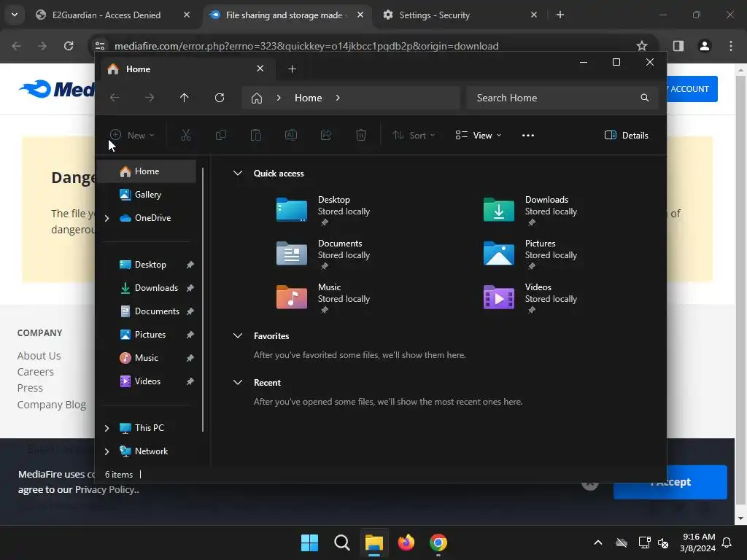The height and width of the screenshot is (560, 747).
Task: Open About Us link on MediaFire page
Action: coord(39,356)
